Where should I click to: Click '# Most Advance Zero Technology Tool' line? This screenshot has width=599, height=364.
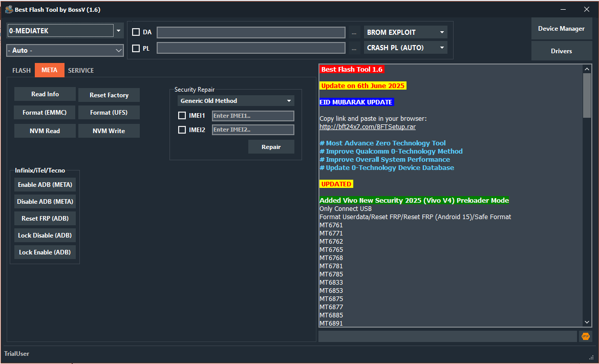(383, 143)
